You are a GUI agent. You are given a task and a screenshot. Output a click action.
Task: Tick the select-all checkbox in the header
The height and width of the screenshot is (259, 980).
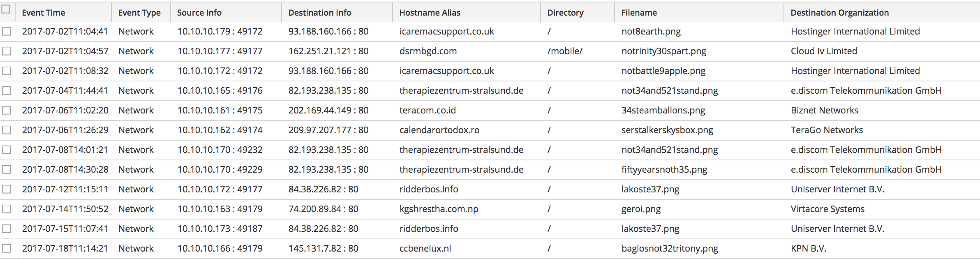6,9
